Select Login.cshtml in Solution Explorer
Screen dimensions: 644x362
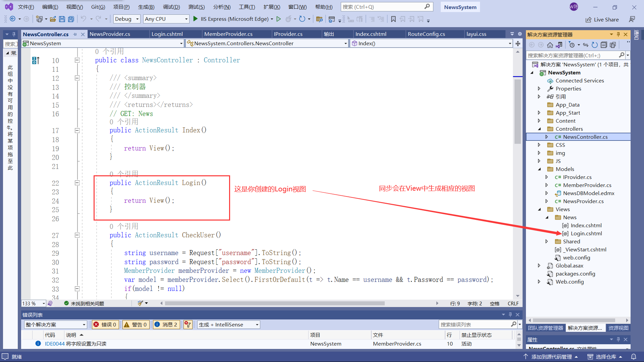pos(586,234)
